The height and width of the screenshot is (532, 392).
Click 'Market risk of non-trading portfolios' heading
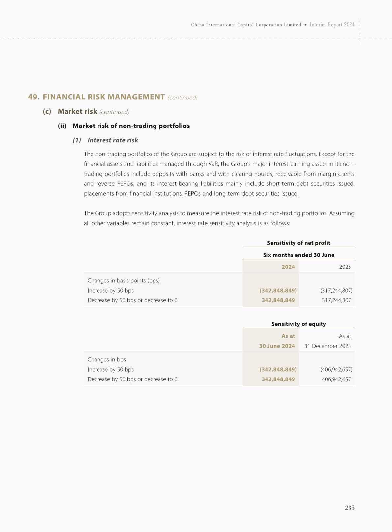131,126
